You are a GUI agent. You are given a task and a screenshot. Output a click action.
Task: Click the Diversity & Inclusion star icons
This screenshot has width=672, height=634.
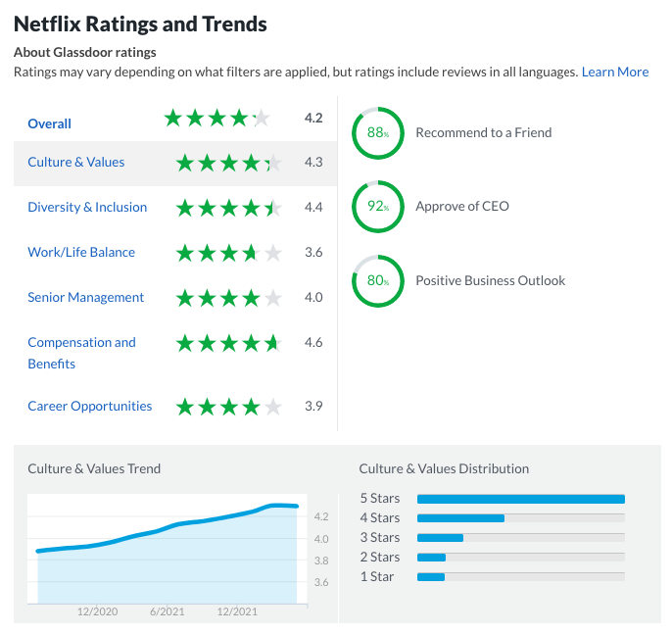[x=229, y=208]
